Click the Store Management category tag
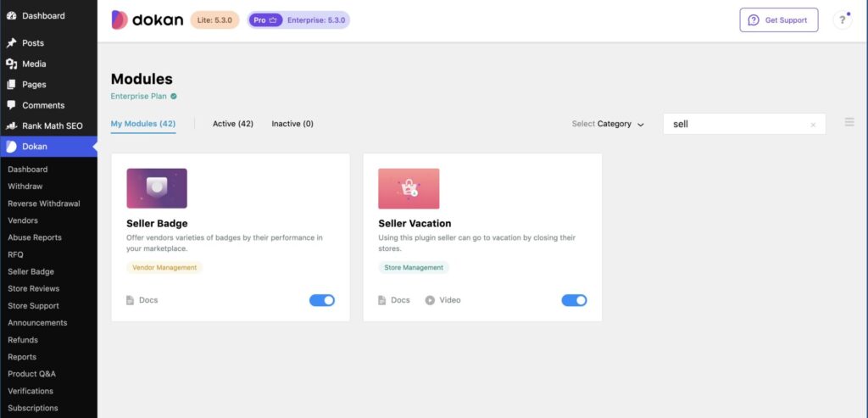 pos(414,267)
